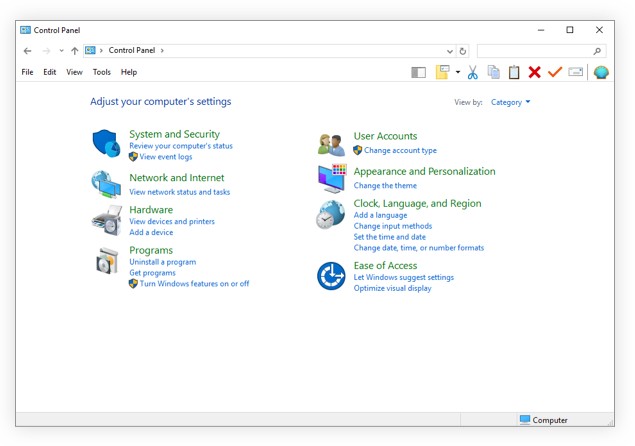Open the Tools menu
This screenshot has width=635, height=446.
tap(102, 72)
